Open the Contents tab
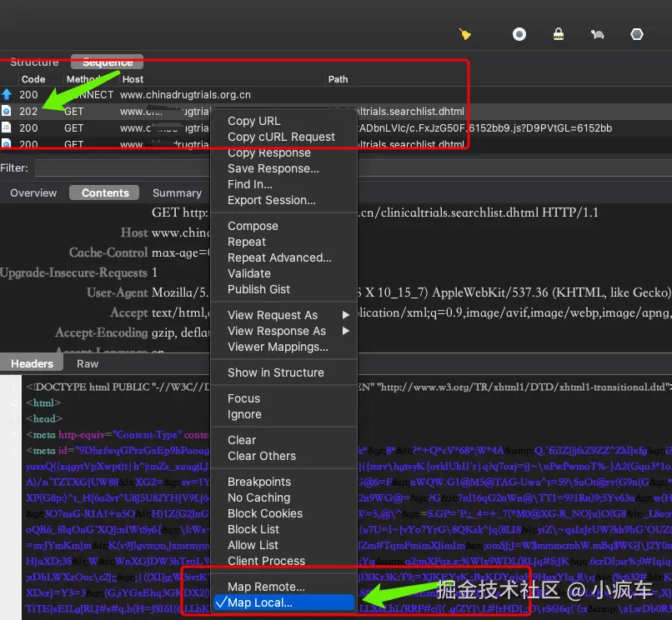 click(105, 192)
